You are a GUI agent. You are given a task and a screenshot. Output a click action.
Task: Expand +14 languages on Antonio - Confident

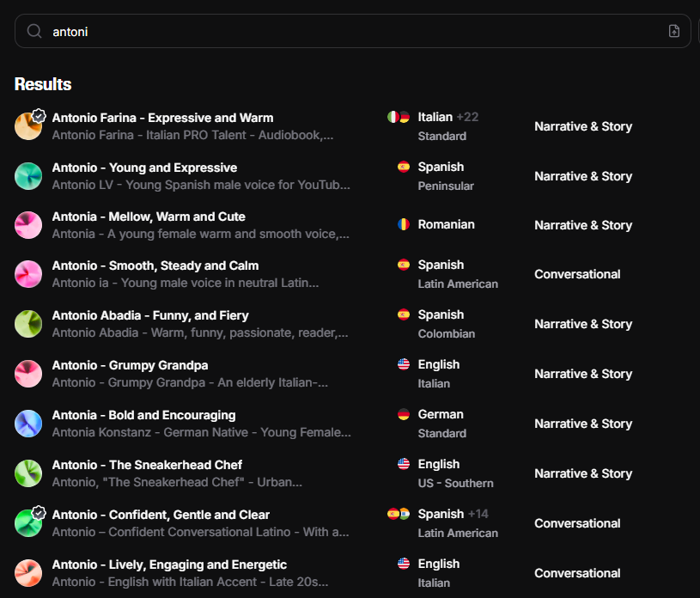tap(478, 514)
